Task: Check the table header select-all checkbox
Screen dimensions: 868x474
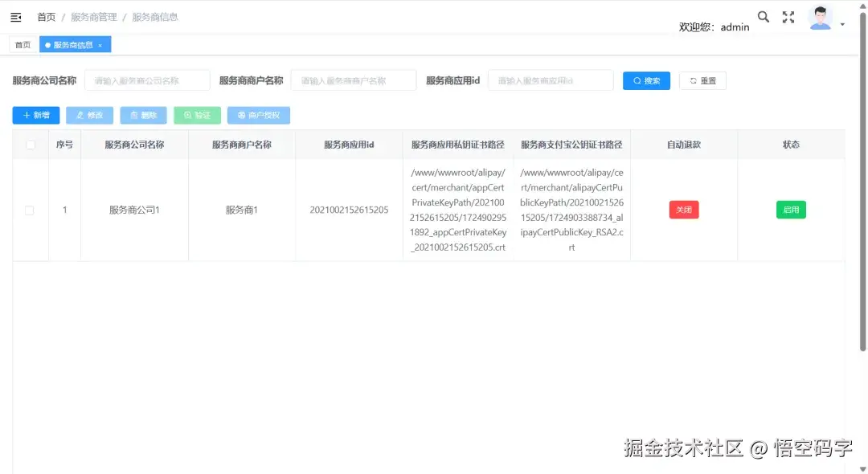Action: point(30,145)
